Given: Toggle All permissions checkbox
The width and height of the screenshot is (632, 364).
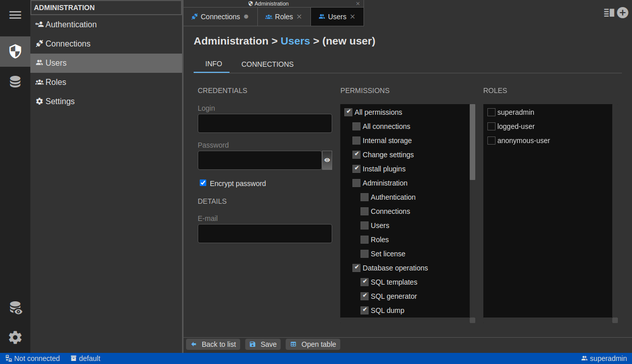Looking at the screenshot, I should [348, 112].
